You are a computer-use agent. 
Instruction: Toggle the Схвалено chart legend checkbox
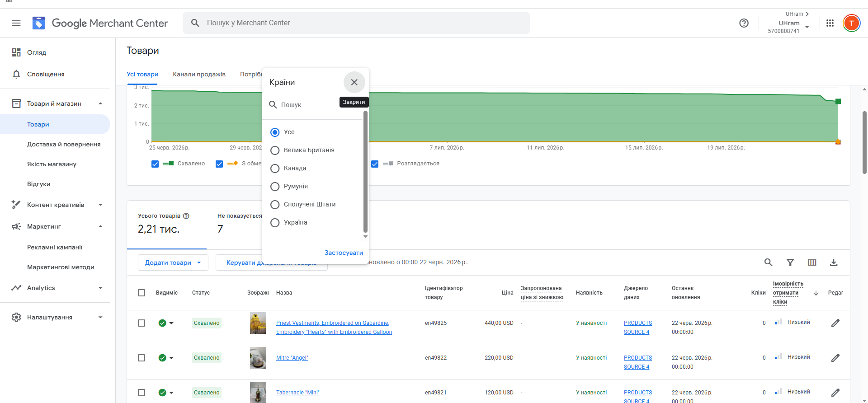click(155, 164)
